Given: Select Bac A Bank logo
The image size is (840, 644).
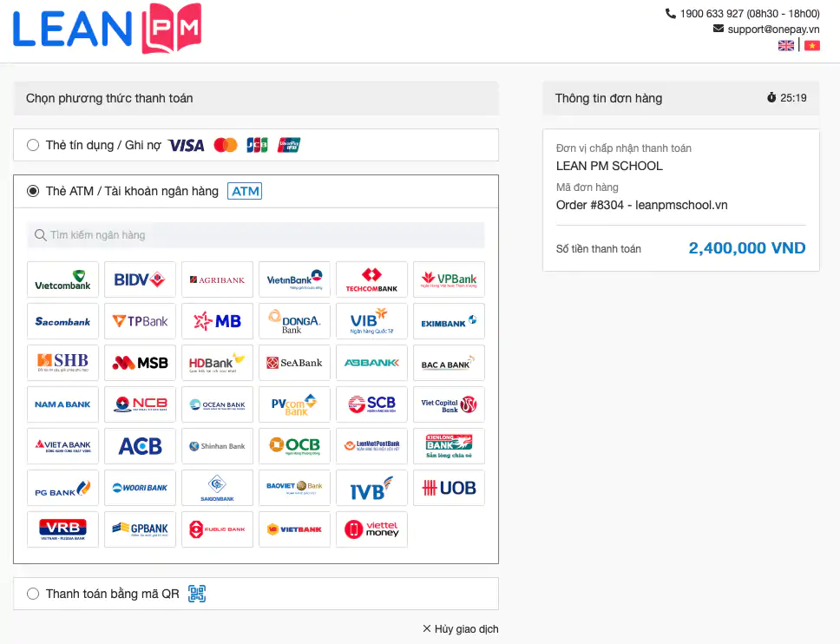Looking at the screenshot, I should [x=449, y=364].
